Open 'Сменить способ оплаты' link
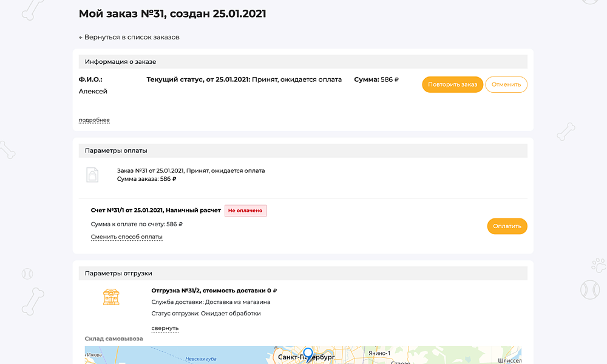The height and width of the screenshot is (364, 607). coord(126,237)
